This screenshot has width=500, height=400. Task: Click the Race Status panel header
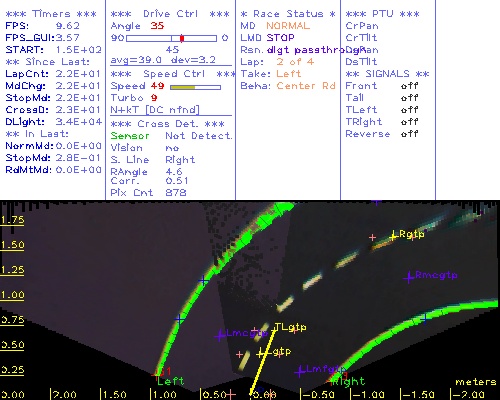[288, 14]
